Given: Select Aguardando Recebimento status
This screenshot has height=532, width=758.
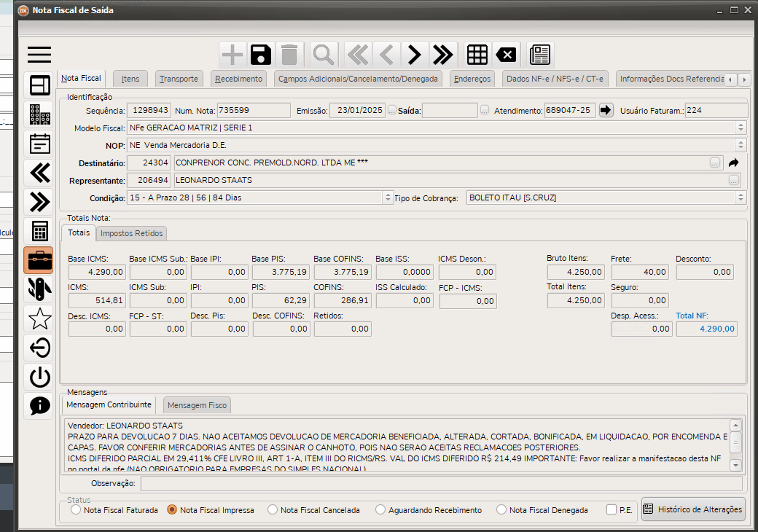Looking at the screenshot, I should tap(380, 510).
